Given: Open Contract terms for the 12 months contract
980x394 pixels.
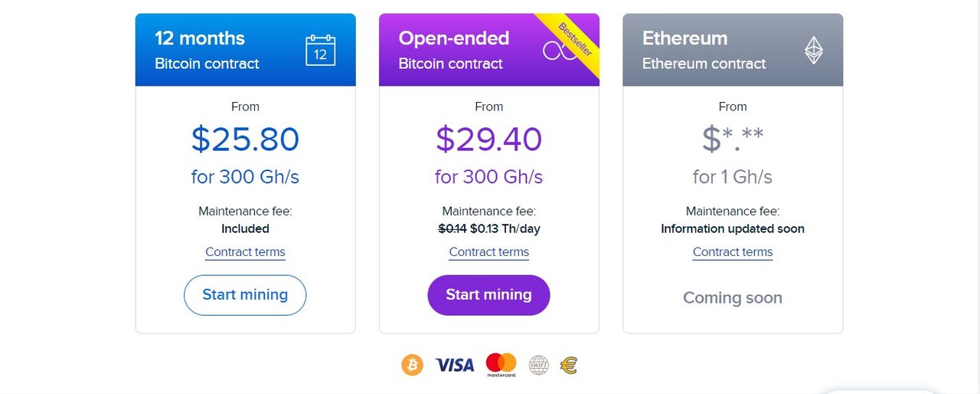Looking at the screenshot, I should [245, 252].
